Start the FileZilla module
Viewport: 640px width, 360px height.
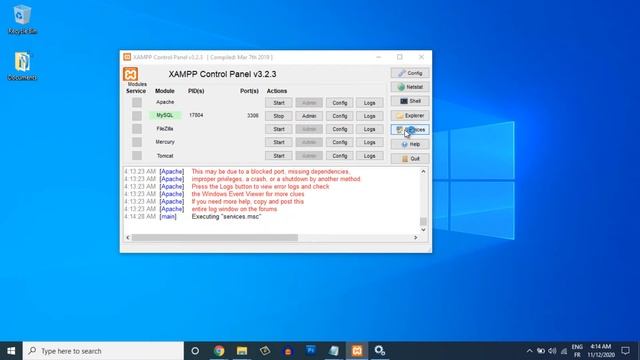[279, 129]
